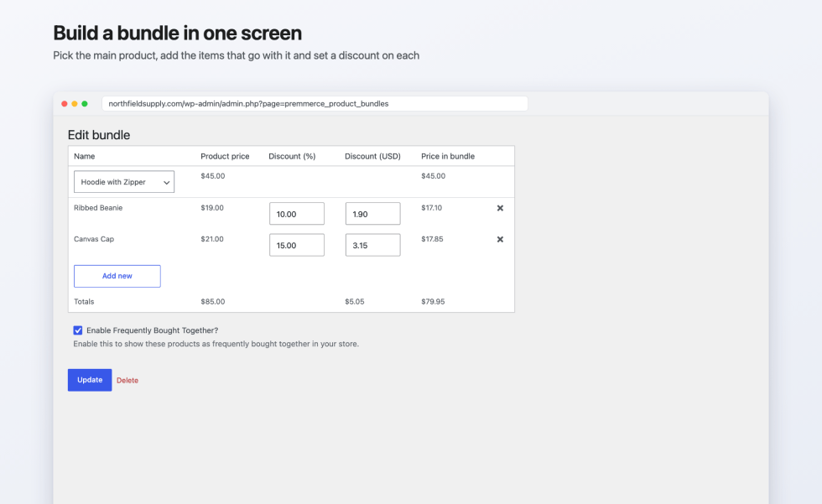Click the Canvas Cap product name

pyautogui.click(x=94, y=239)
